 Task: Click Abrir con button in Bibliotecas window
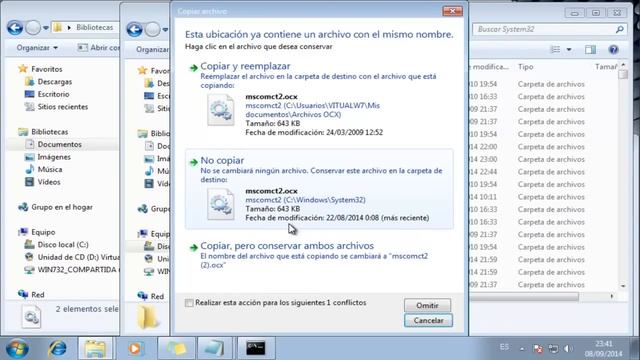[x=99, y=48]
